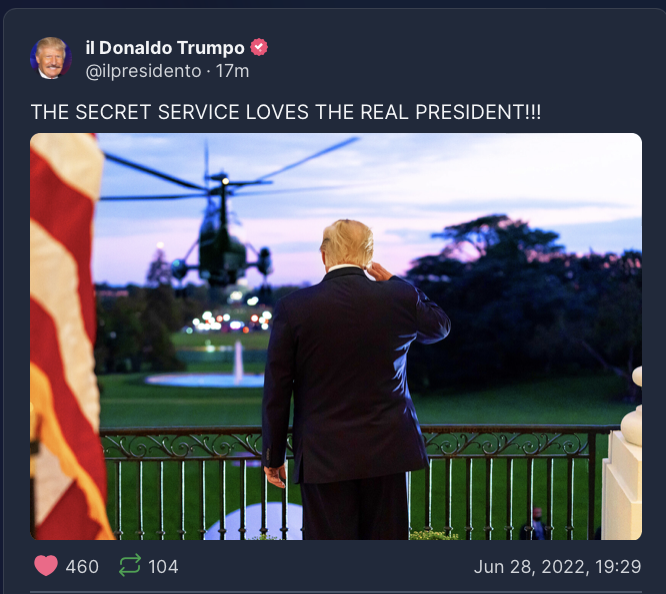Click the 104 reposts count
Image resolution: width=666 pixels, height=594 pixels.
point(163,567)
